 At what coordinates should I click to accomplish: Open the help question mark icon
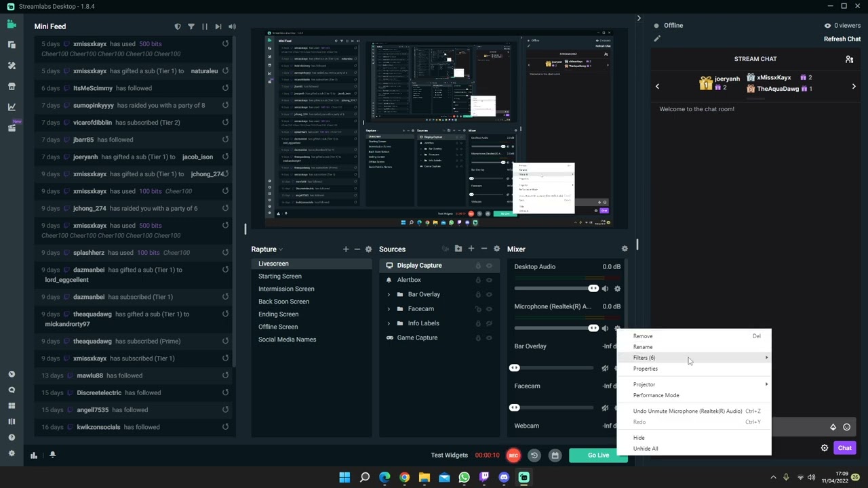point(12,437)
